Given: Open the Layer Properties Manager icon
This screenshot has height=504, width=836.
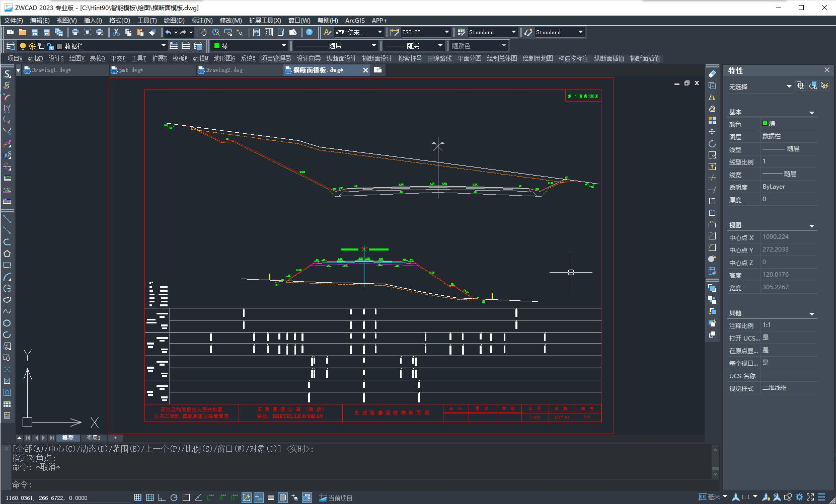Looking at the screenshot, I should pyautogui.click(x=10, y=46).
